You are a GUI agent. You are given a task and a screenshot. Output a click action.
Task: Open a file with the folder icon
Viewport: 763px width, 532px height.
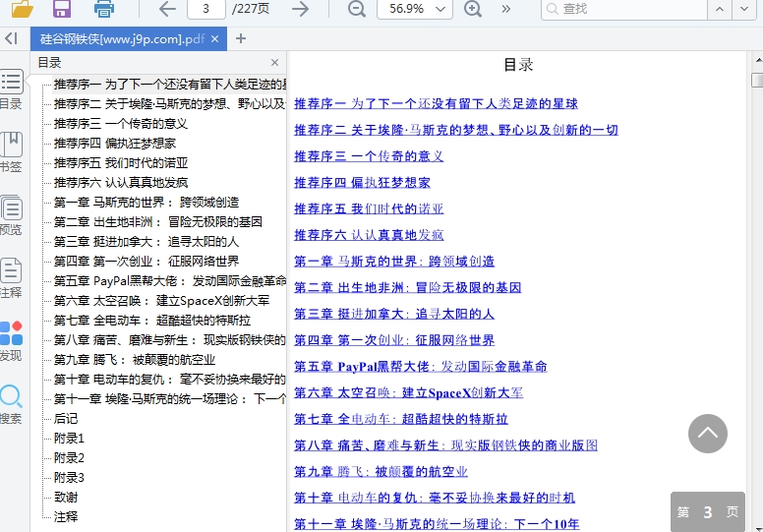coord(23,9)
